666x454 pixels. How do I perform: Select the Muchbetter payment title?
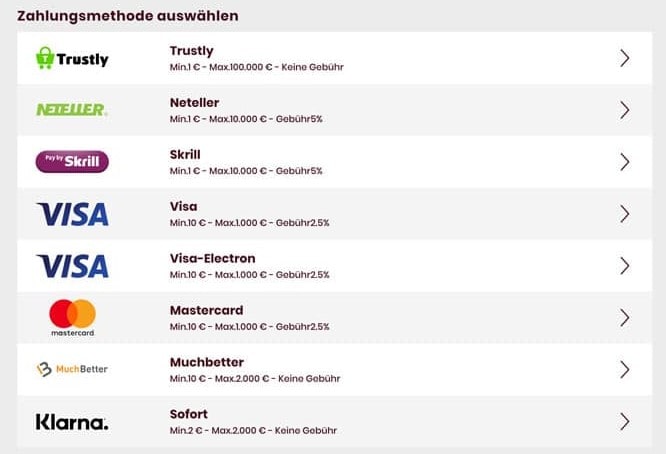(x=207, y=362)
